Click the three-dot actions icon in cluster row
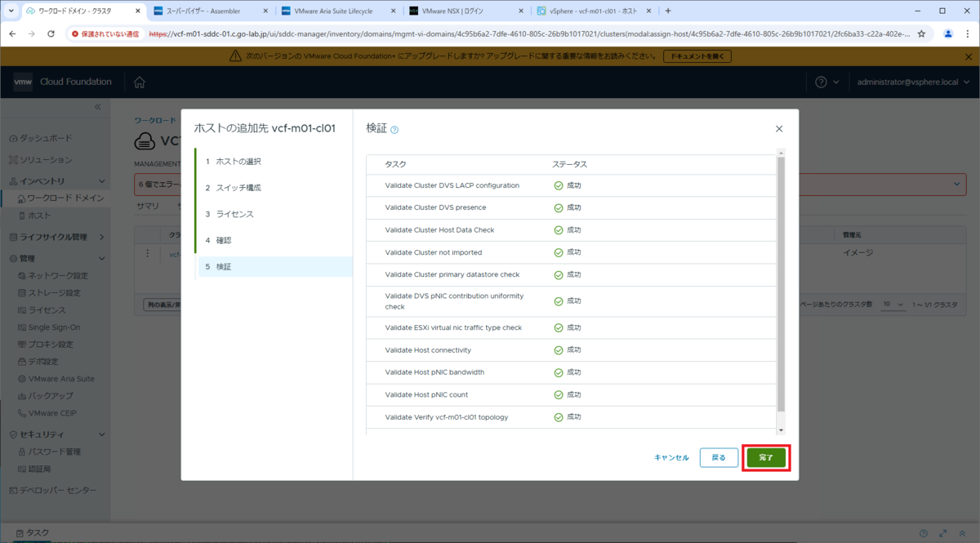Image resolution: width=980 pixels, height=543 pixels. click(x=148, y=253)
